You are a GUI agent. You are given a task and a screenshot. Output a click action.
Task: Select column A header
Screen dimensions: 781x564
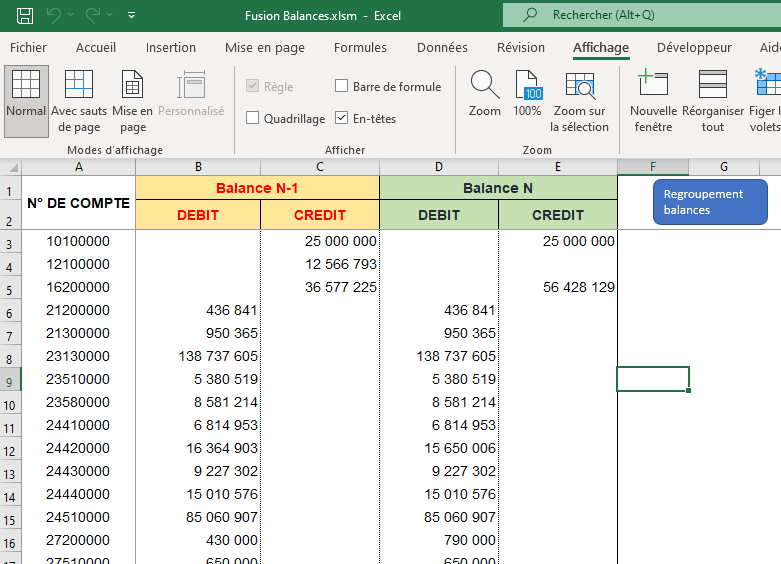[x=79, y=167]
